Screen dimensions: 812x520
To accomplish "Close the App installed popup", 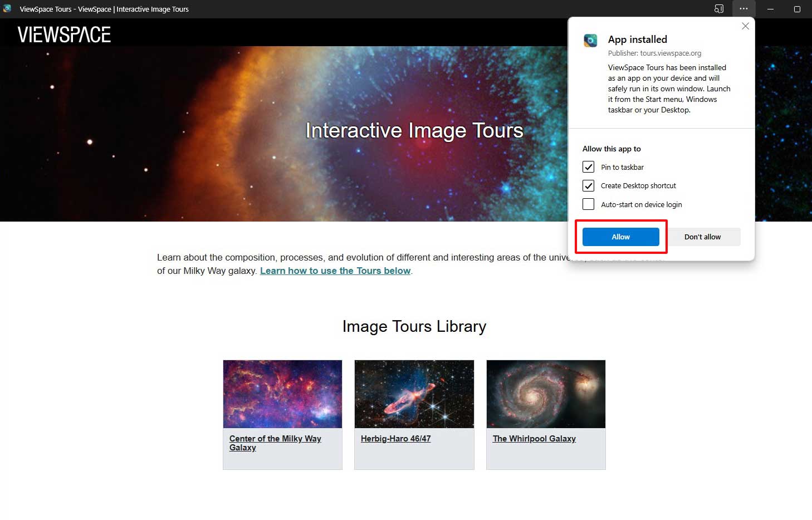I will pos(745,26).
